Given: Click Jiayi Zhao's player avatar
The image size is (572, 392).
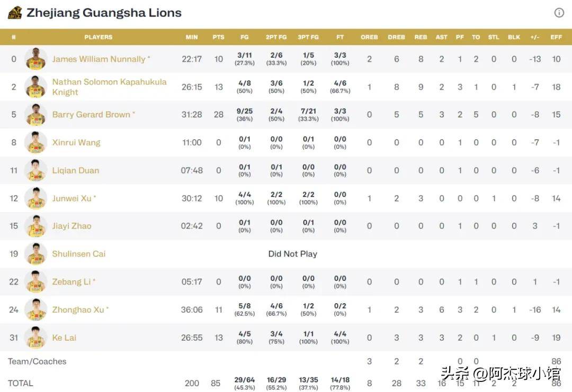Looking at the screenshot, I should pyautogui.click(x=36, y=226).
